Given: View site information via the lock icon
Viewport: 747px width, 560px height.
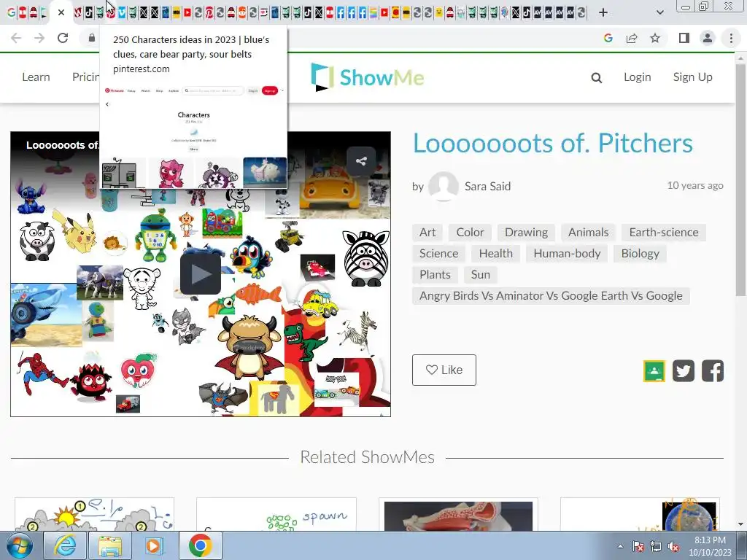Looking at the screenshot, I should pyautogui.click(x=91, y=38).
